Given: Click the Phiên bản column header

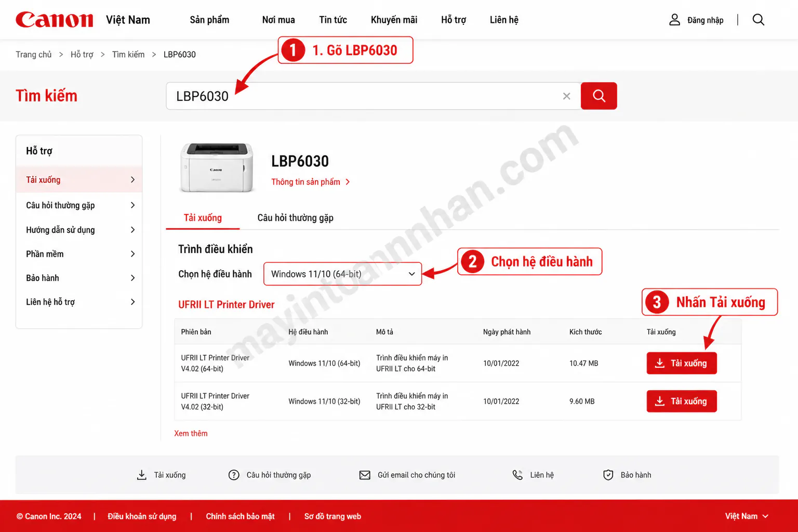Looking at the screenshot, I should (x=196, y=331).
